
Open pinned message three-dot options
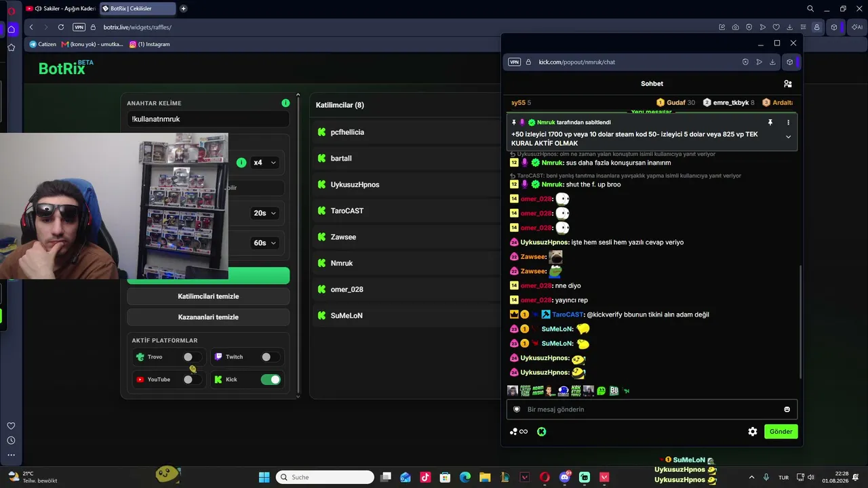point(788,123)
